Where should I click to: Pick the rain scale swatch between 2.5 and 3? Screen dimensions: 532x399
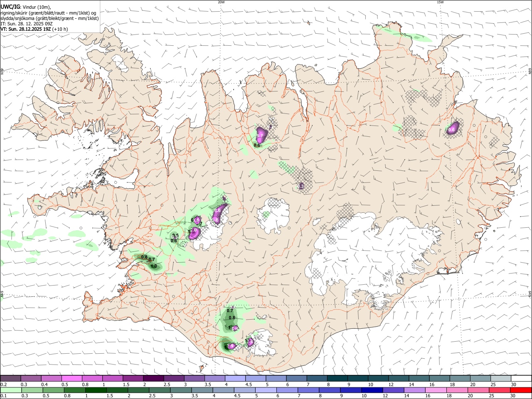coord(160,390)
